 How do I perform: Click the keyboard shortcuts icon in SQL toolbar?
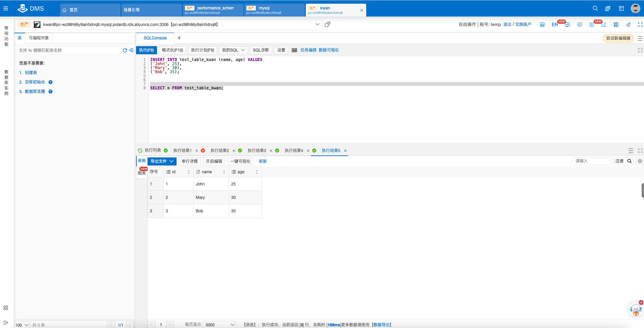tap(294, 50)
